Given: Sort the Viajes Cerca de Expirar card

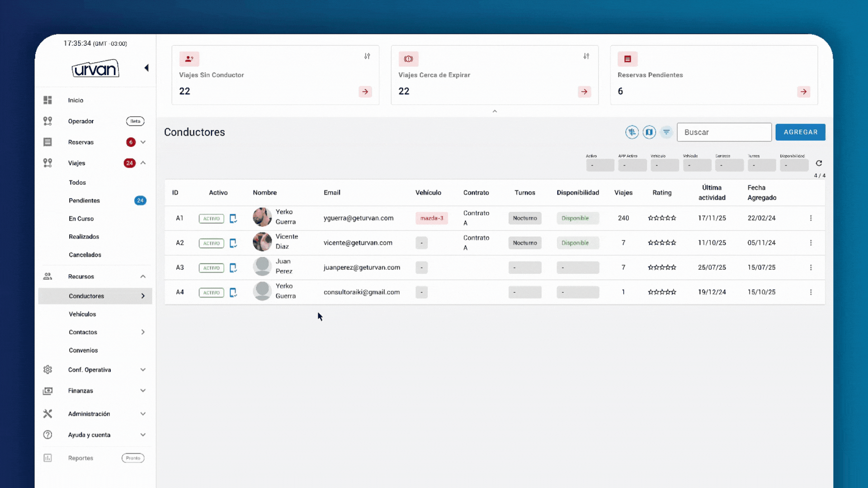Looking at the screenshot, I should (x=586, y=56).
